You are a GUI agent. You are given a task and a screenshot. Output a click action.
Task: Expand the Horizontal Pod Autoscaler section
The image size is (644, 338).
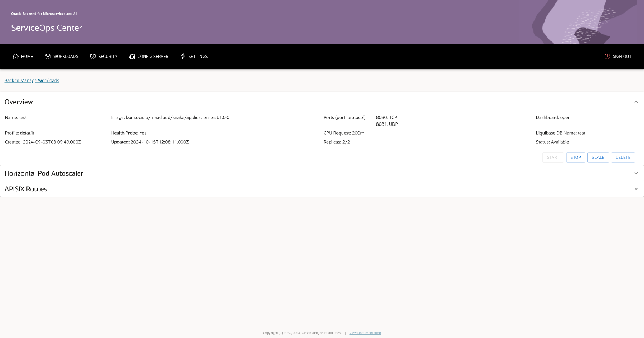636,173
